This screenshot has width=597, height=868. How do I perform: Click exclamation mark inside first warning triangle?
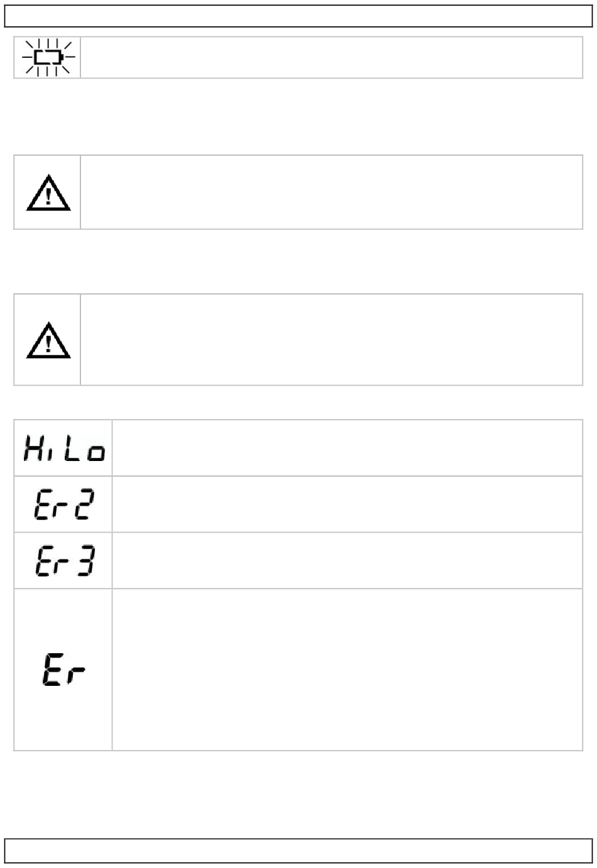click(x=48, y=196)
